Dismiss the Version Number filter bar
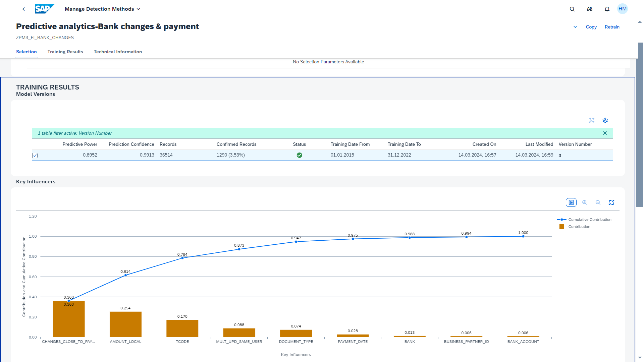Viewport: 644px width, 362px height. pos(605,133)
